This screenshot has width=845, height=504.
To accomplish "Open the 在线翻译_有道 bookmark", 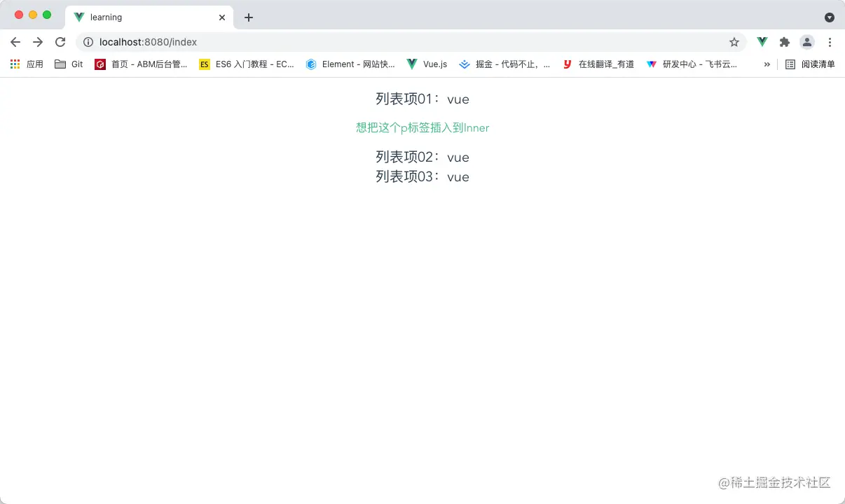I will [x=598, y=64].
